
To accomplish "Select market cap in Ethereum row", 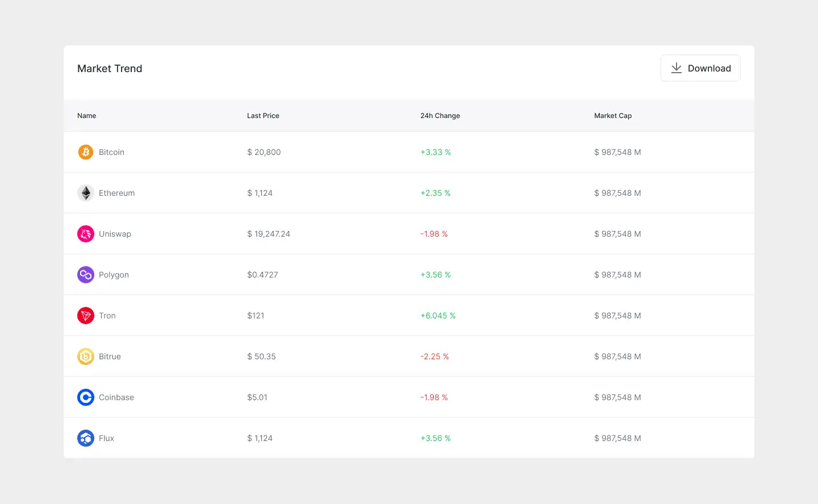I will pyautogui.click(x=617, y=193).
